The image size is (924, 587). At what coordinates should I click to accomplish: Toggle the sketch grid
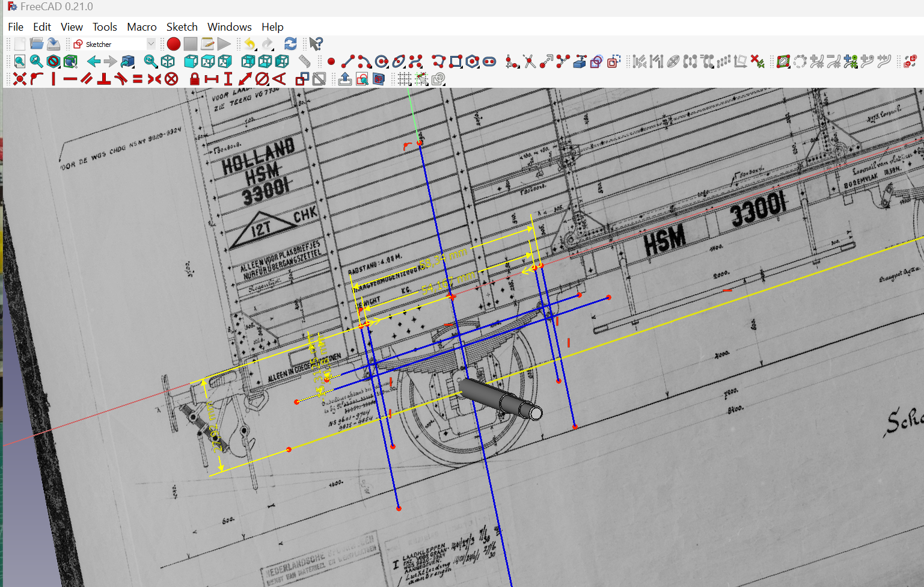click(x=405, y=79)
